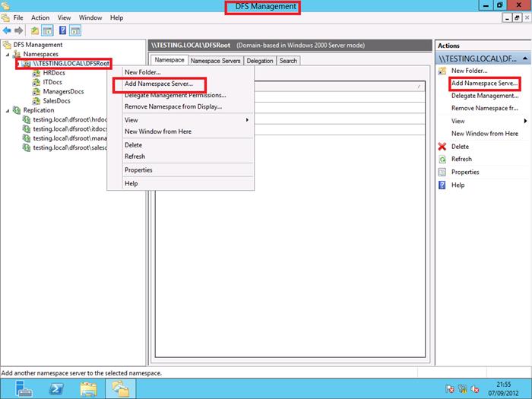The width and height of the screenshot is (532, 399).
Task: Open the View menu in menu bar
Action: click(64, 17)
